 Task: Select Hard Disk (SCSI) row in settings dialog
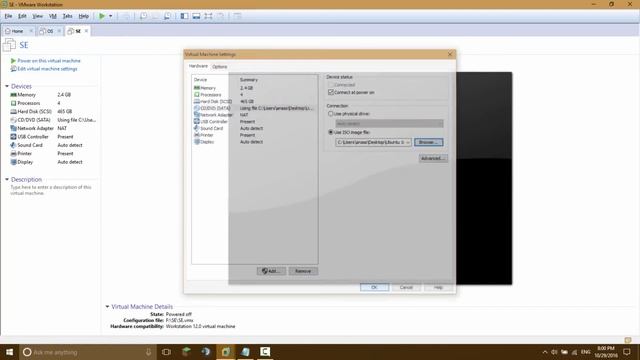pos(255,101)
